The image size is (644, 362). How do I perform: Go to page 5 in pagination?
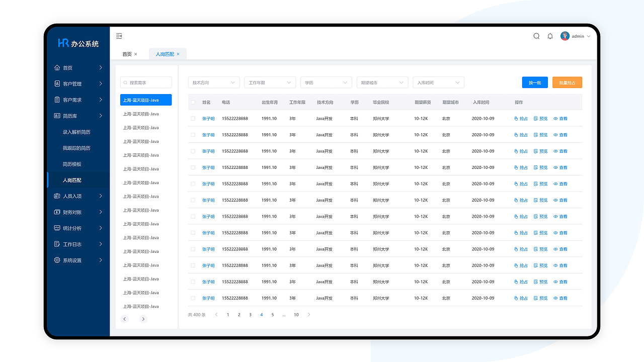coord(273,315)
